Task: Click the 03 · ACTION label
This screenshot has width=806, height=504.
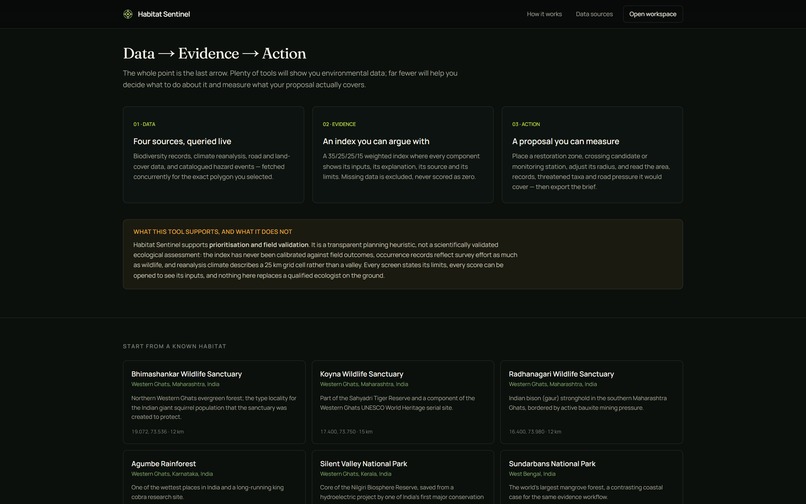Action: tap(526, 124)
